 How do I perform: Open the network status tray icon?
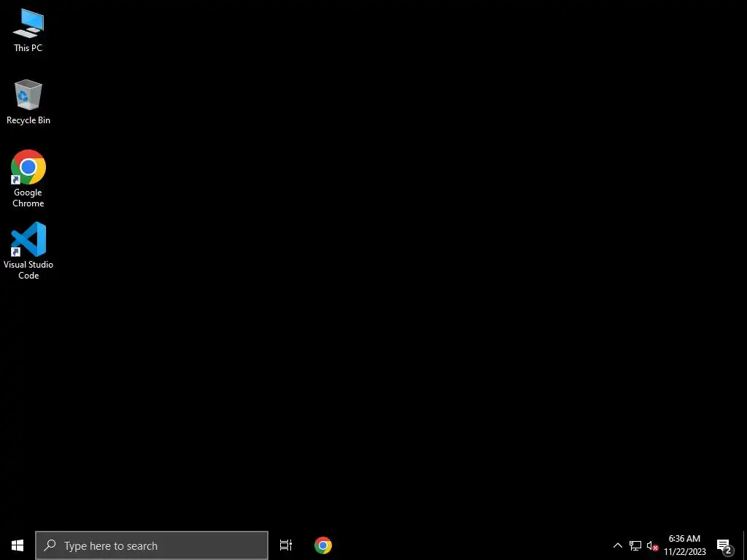coord(635,545)
